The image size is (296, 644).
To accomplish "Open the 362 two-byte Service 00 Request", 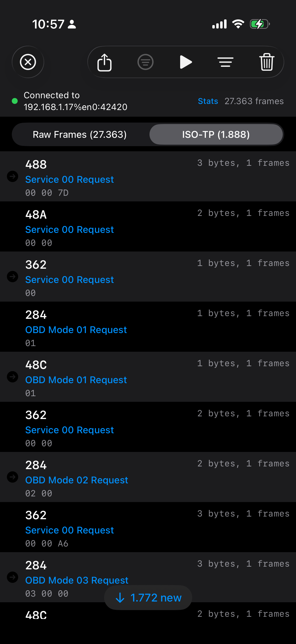I will coord(148,427).
